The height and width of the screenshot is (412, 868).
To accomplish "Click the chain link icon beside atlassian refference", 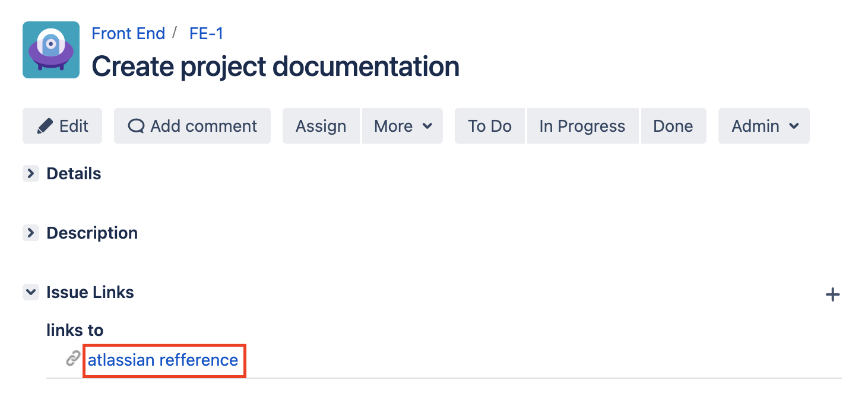I will 73,359.
